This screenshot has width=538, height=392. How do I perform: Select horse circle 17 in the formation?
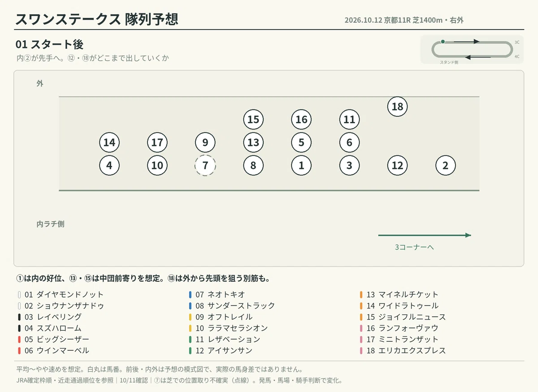(x=157, y=143)
